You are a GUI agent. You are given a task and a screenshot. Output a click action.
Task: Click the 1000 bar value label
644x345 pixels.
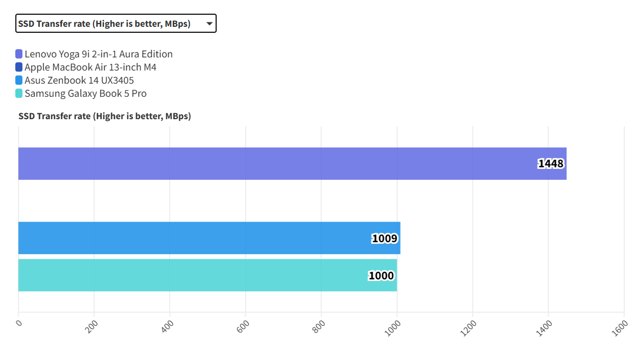pos(381,276)
